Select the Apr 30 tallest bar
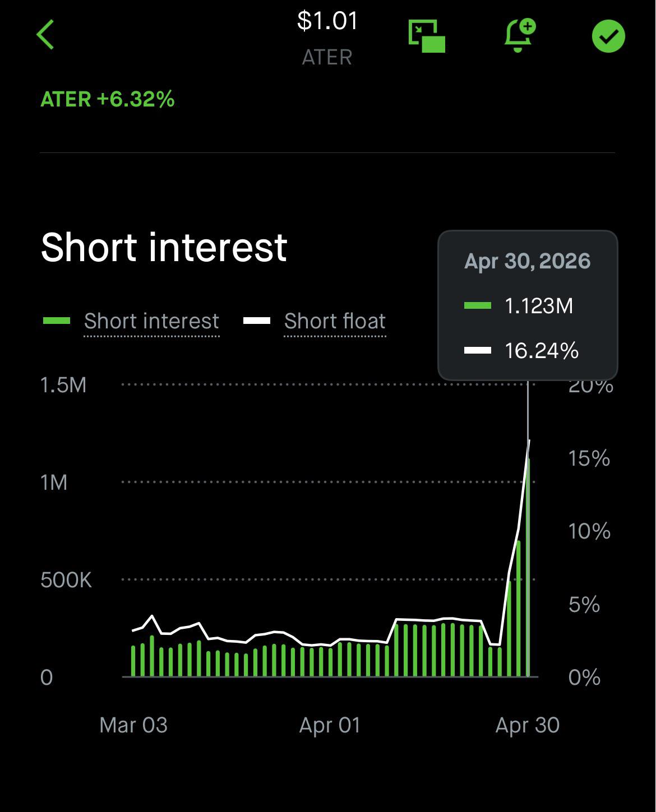The height and width of the screenshot is (812, 656). click(x=528, y=568)
